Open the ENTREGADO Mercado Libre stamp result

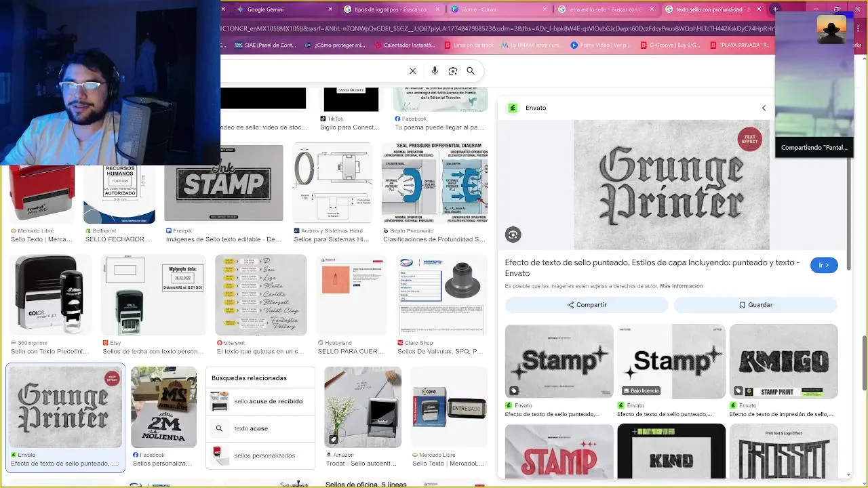(448, 407)
